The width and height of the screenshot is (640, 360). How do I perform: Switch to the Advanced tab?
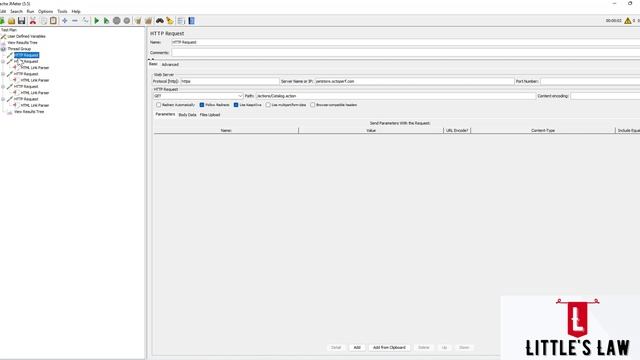170,64
